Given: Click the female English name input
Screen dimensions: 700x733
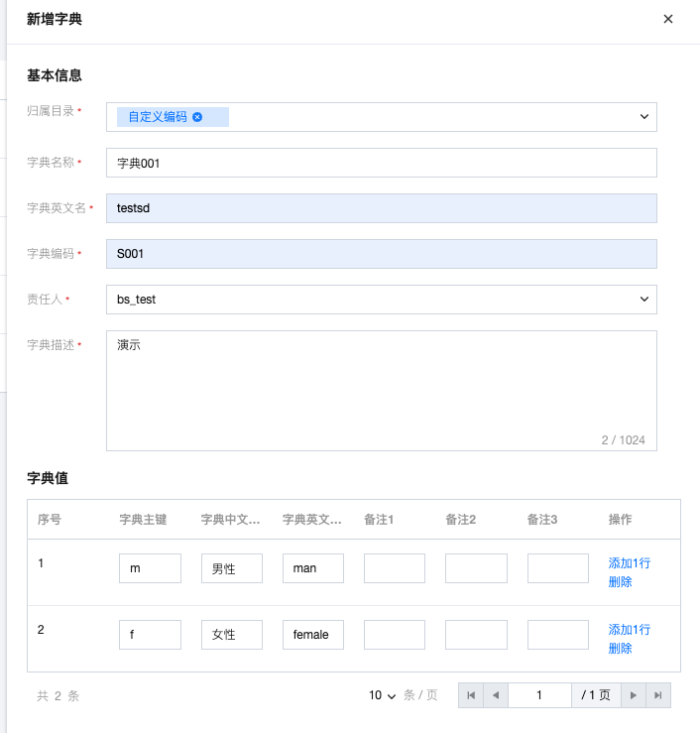Looking at the screenshot, I should pos(313,635).
